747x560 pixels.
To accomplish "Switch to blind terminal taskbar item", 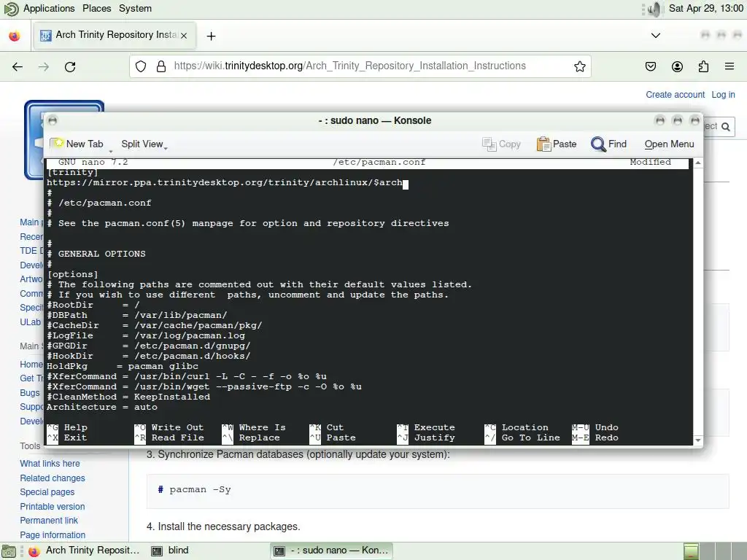I will point(170,551).
